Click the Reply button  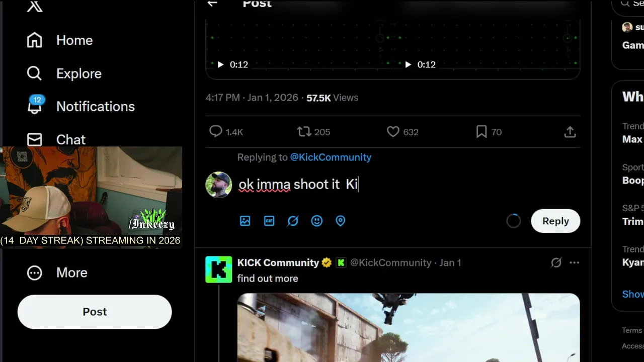[555, 221]
